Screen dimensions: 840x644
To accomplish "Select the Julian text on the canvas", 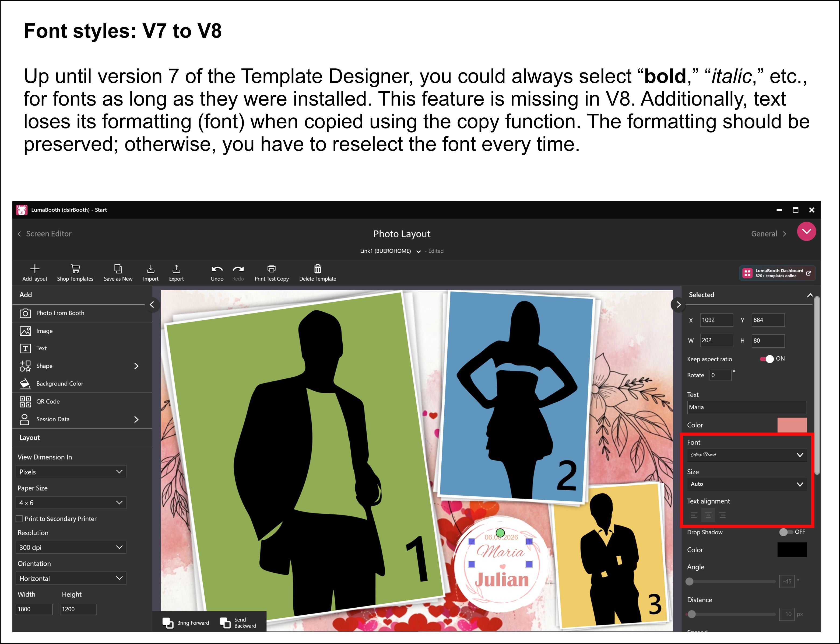I will tap(502, 580).
